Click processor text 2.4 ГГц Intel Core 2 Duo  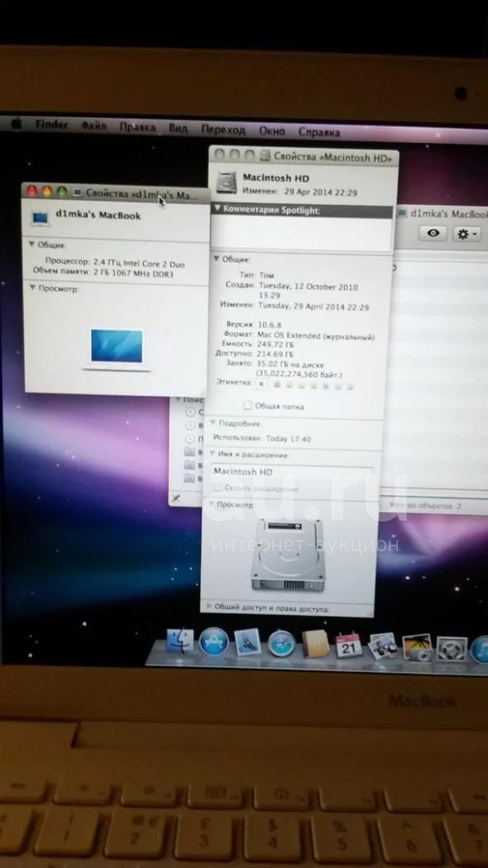tap(138, 263)
